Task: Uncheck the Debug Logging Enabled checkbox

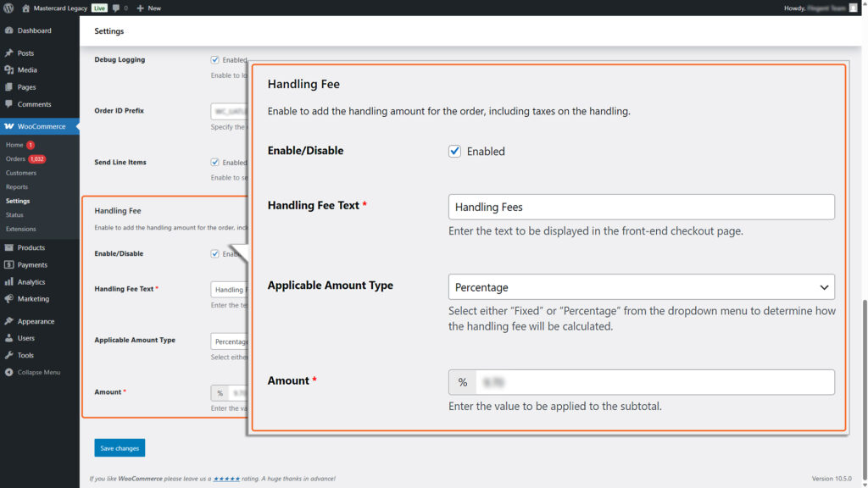Action: 215,58
